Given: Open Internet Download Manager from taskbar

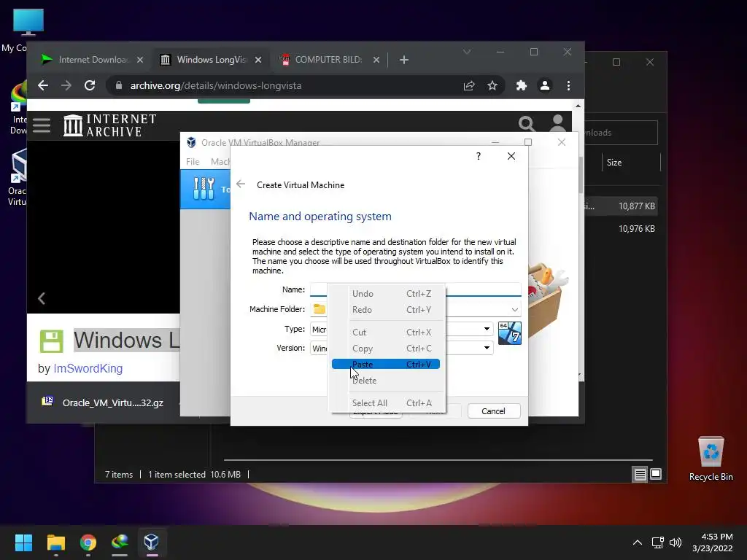Looking at the screenshot, I should 120,542.
